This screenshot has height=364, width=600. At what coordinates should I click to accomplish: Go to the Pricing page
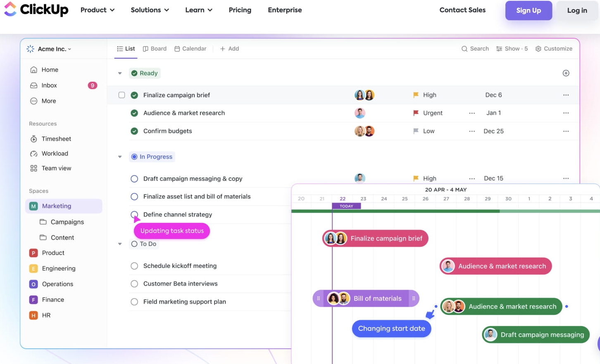(x=240, y=10)
